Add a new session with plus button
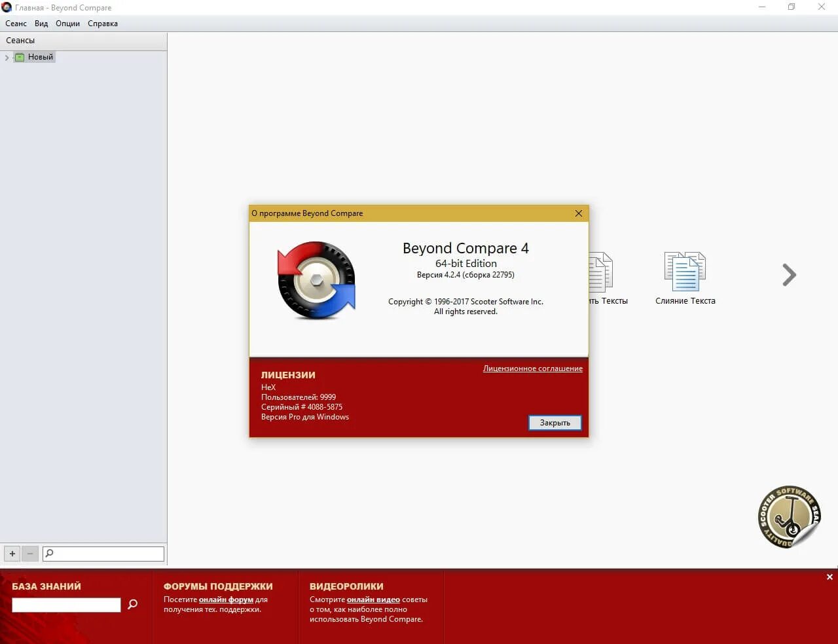The height and width of the screenshot is (644, 838). [x=12, y=554]
